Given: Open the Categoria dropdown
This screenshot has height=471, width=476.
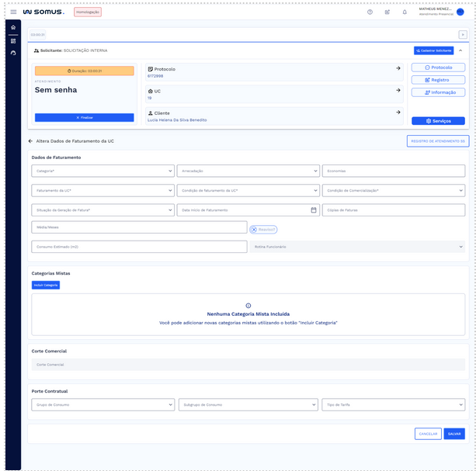Looking at the screenshot, I should [102, 171].
